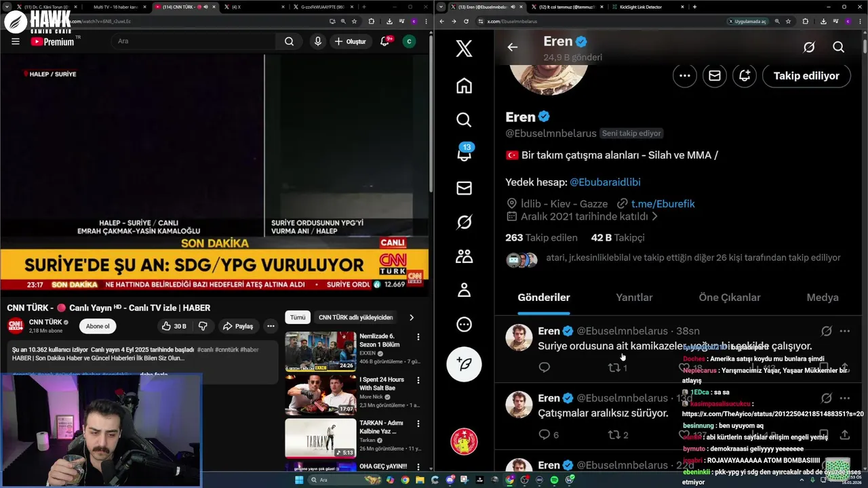Open options menu for TARKAN video
Viewport: 868px width, 488px height.
click(x=418, y=424)
